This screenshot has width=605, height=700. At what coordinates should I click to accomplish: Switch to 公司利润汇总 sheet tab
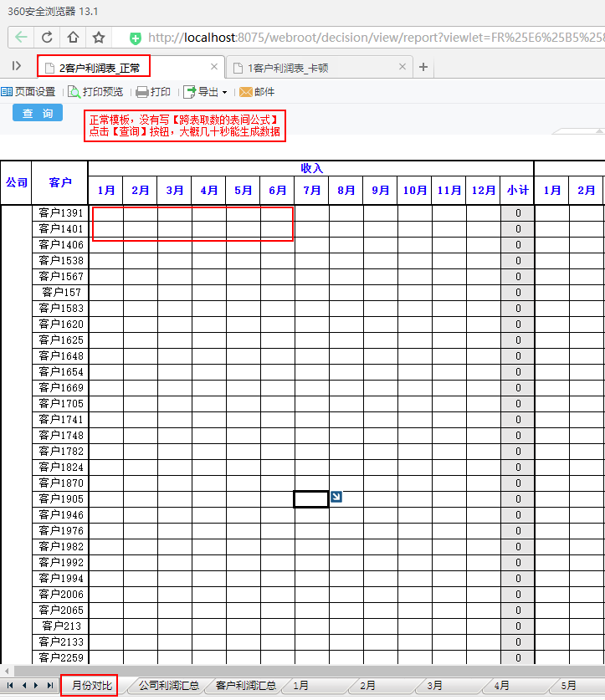pos(168,686)
